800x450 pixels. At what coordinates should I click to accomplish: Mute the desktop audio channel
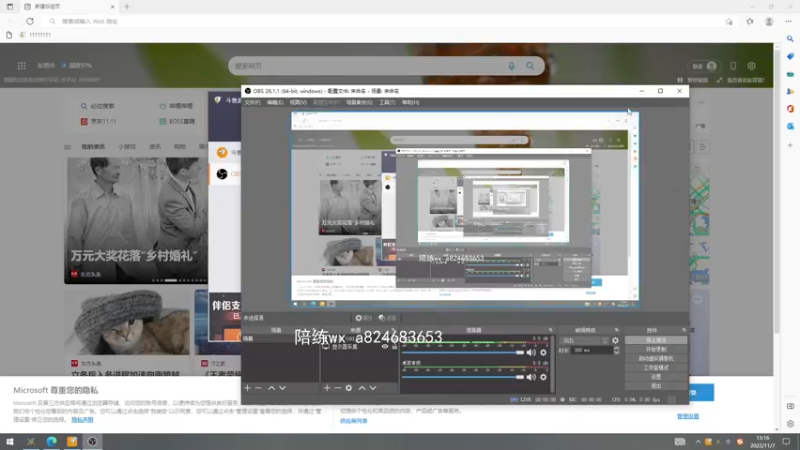pos(531,377)
